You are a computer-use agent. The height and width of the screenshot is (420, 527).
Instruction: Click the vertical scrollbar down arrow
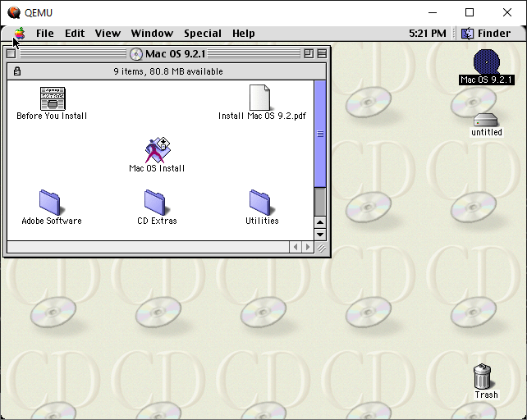320,235
